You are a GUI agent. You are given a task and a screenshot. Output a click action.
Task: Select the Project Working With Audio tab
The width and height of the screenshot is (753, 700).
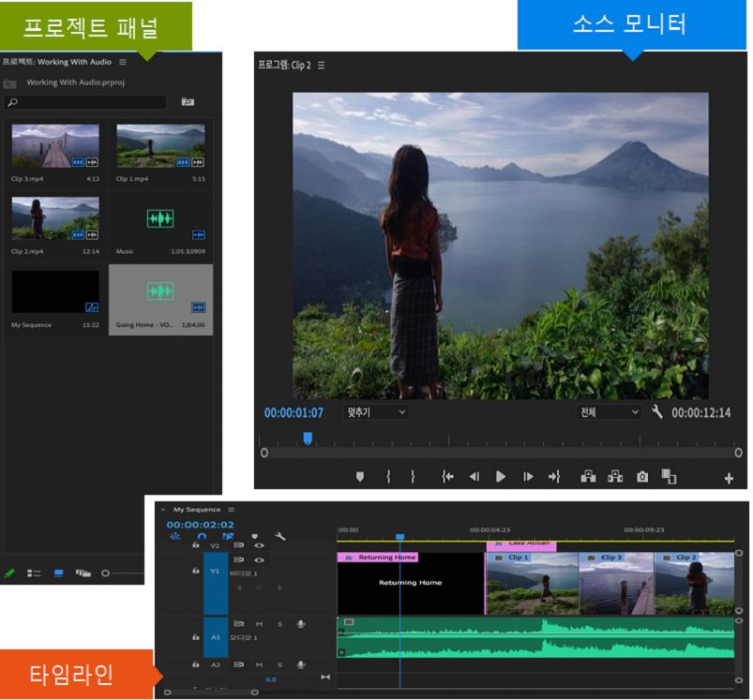point(56,62)
